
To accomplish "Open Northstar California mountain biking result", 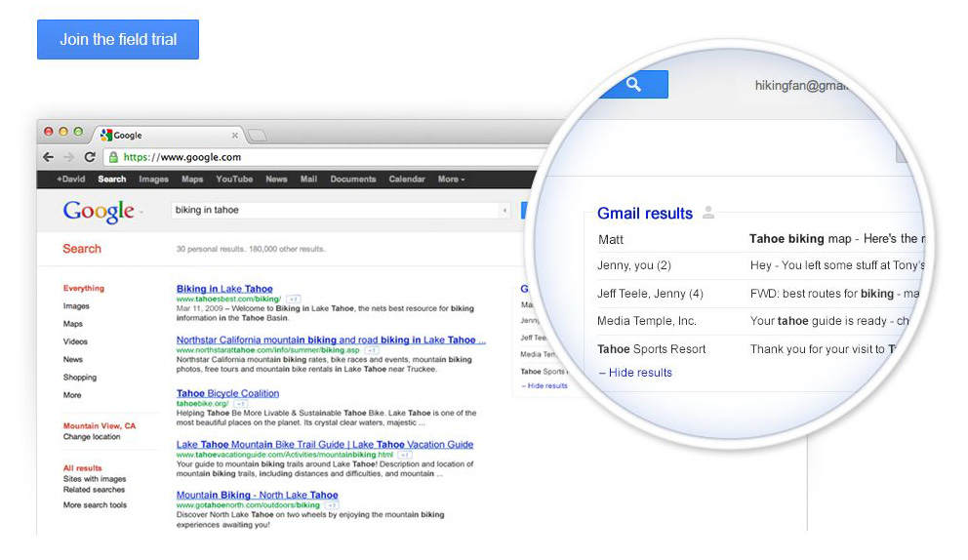I will 331,340.
